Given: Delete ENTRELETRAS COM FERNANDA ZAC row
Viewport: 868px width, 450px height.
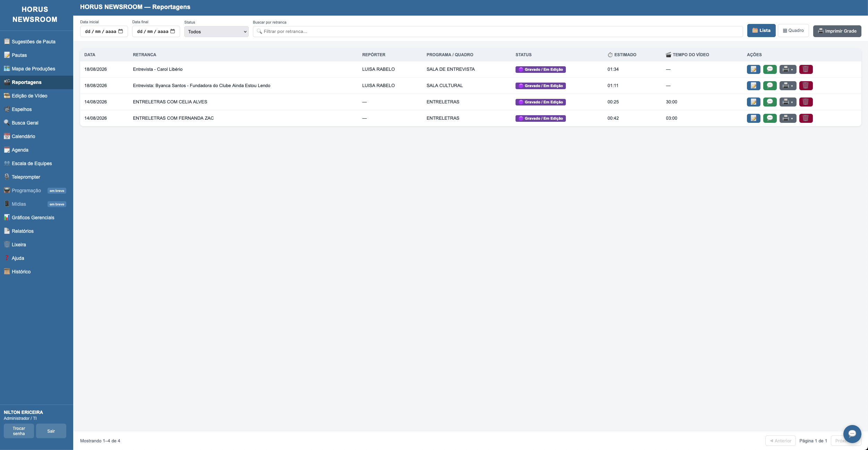Looking at the screenshot, I should click(x=806, y=118).
